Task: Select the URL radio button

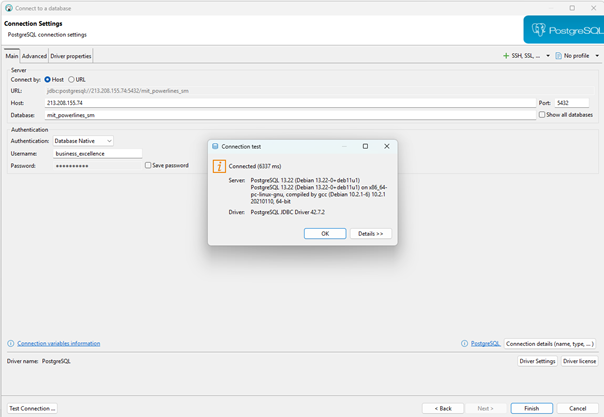Action: (x=71, y=80)
